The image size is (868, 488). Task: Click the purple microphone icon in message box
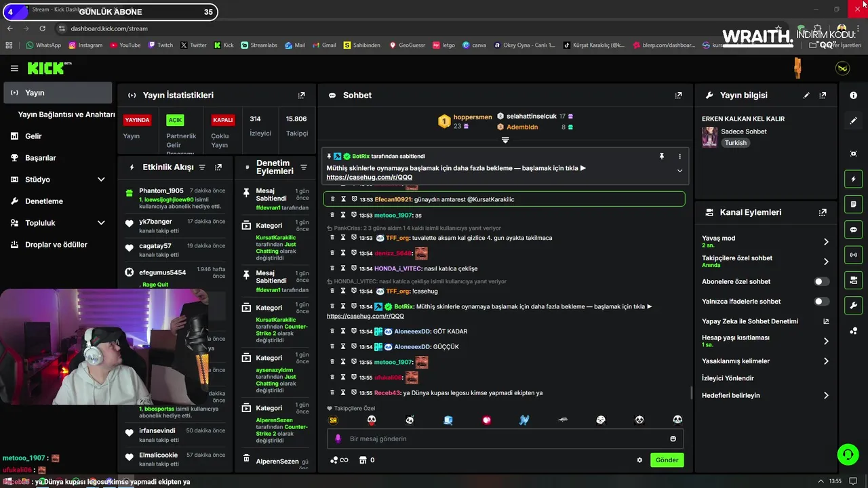click(338, 439)
